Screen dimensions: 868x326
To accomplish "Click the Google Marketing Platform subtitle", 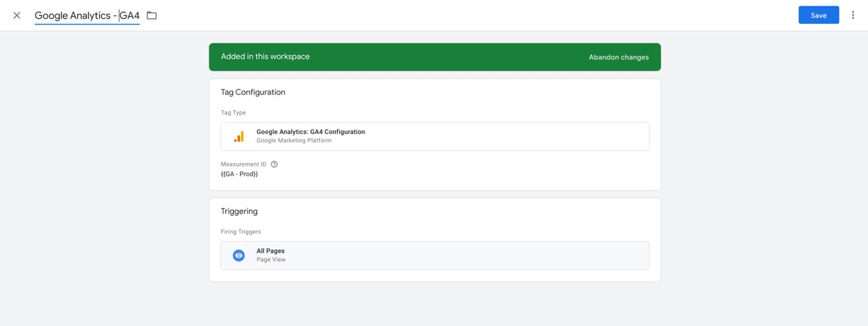I will (294, 141).
